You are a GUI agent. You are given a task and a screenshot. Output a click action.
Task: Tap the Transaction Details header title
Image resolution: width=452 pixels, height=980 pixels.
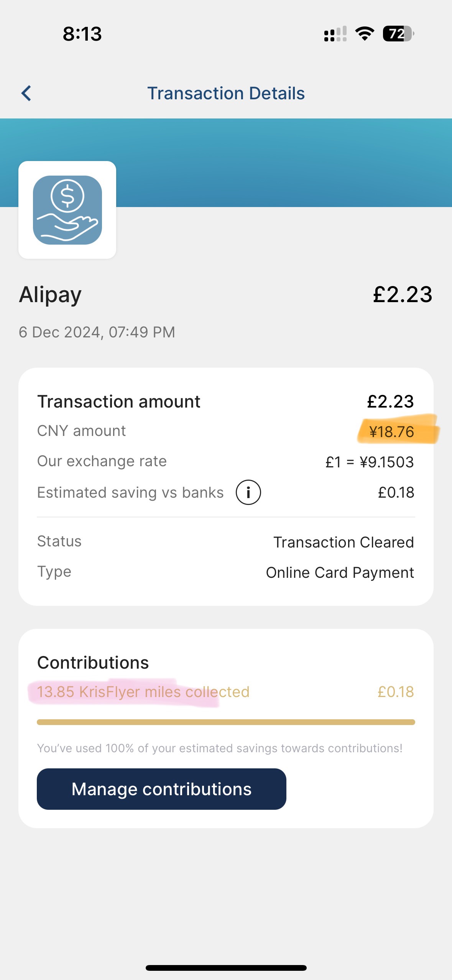point(226,93)
